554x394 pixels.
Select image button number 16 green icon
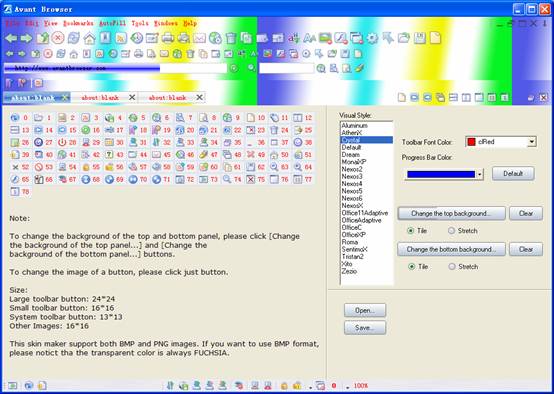[x=91, y=130]
